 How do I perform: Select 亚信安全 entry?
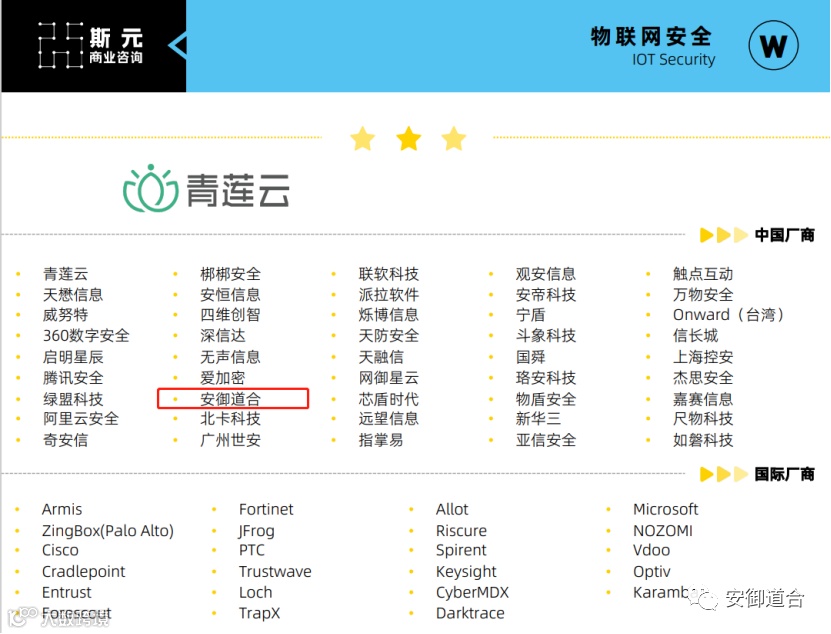click(x=546, y=440)
